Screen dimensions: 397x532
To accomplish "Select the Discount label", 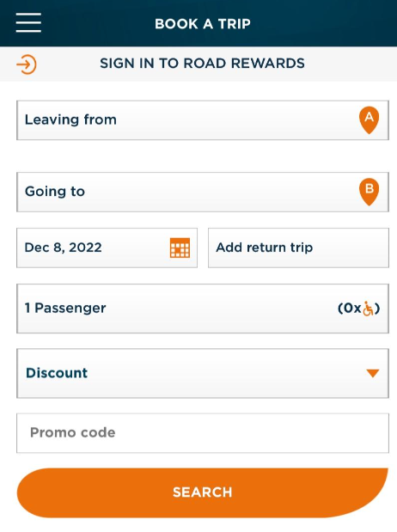I will point(57,373).
